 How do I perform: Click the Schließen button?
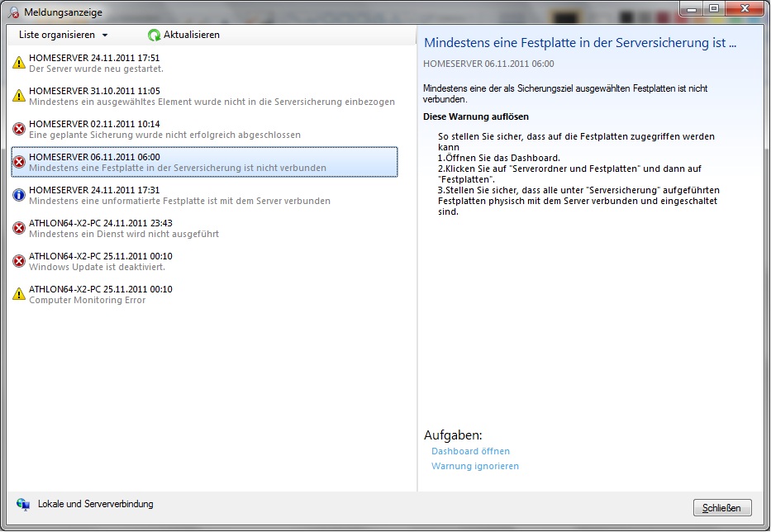[x=721, y=507]
